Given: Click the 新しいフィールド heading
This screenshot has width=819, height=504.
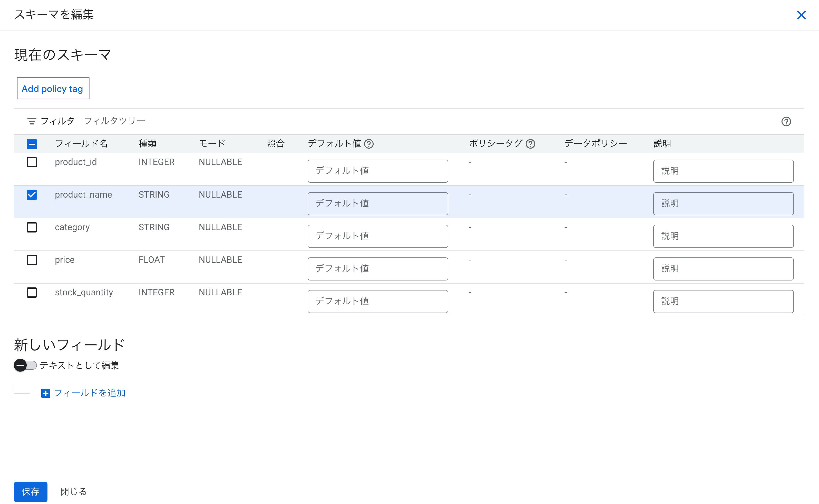Looking at the screenshot, I should pos(69,345).
